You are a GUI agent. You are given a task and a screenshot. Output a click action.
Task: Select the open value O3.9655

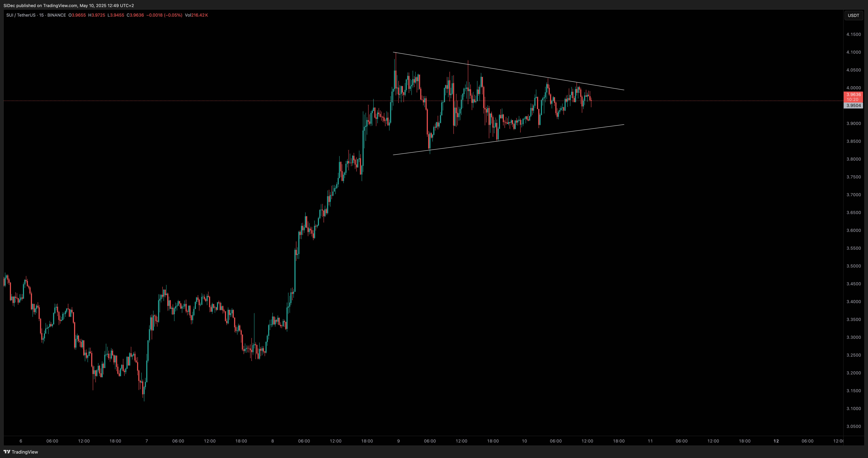tap(77, 15)
